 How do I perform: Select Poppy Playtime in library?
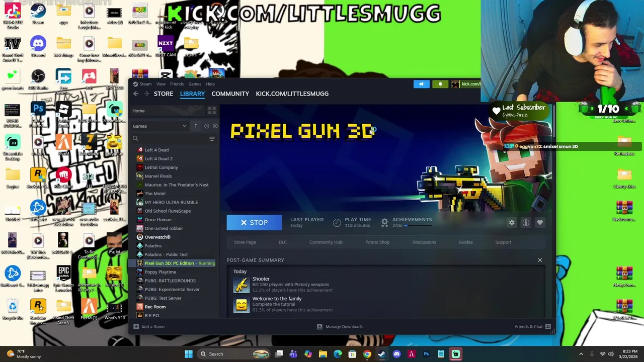click(160, 272)
